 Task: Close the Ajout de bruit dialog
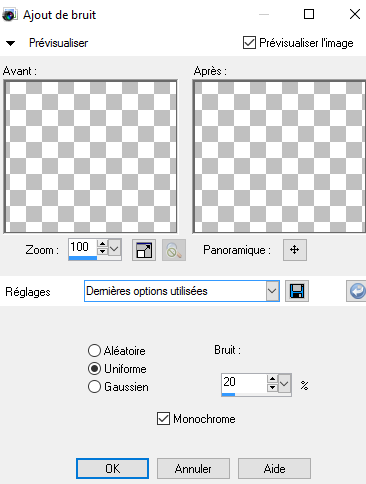pyautogui.click(x=355, y=14)
